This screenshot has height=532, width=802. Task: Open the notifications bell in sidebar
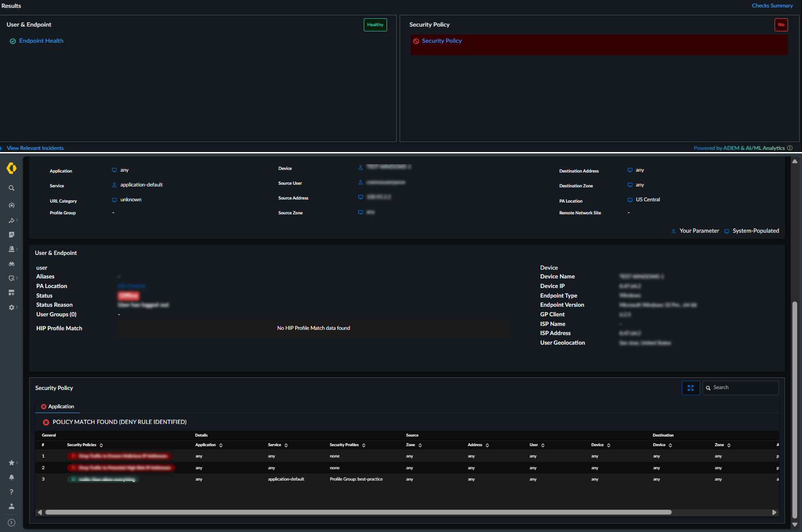12,478
